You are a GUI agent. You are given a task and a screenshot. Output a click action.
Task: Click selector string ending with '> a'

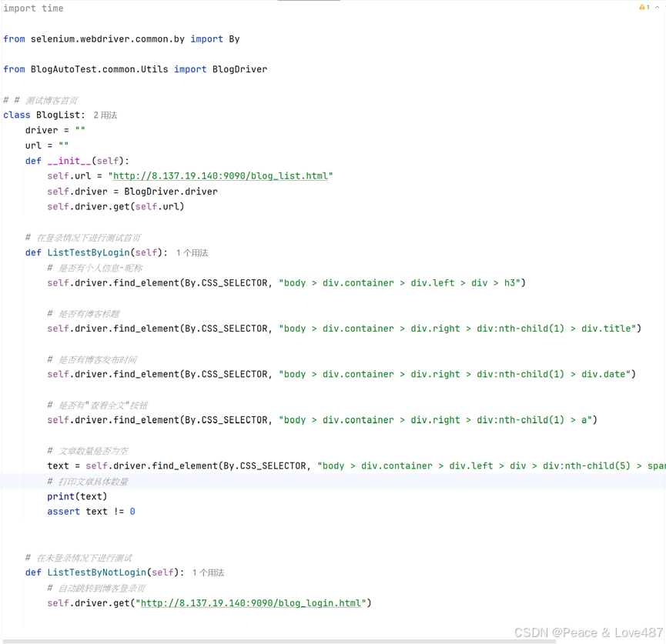pyautogui.click(x=435, y=420)
